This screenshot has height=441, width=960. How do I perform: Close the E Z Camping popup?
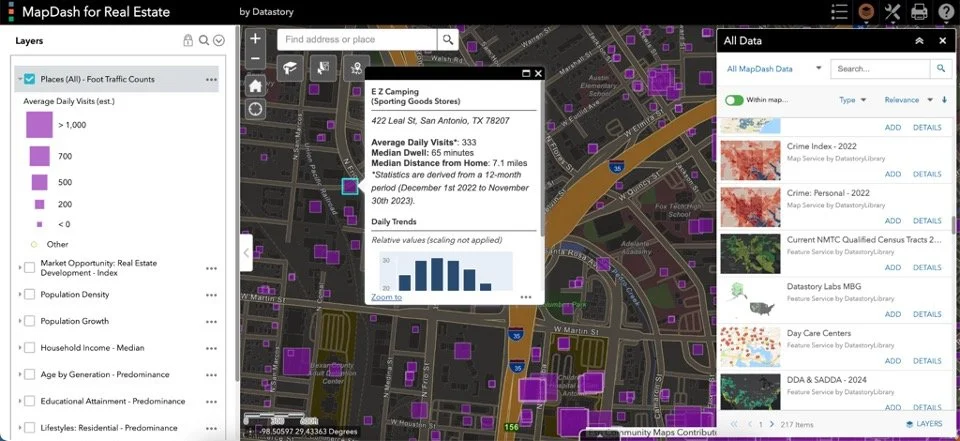538,74
